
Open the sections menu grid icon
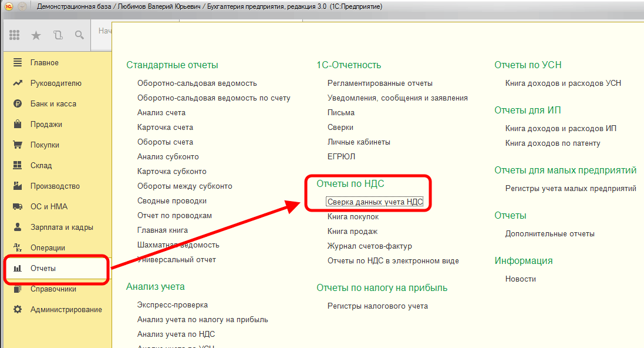pyautogui.click(x=14, y=35)
